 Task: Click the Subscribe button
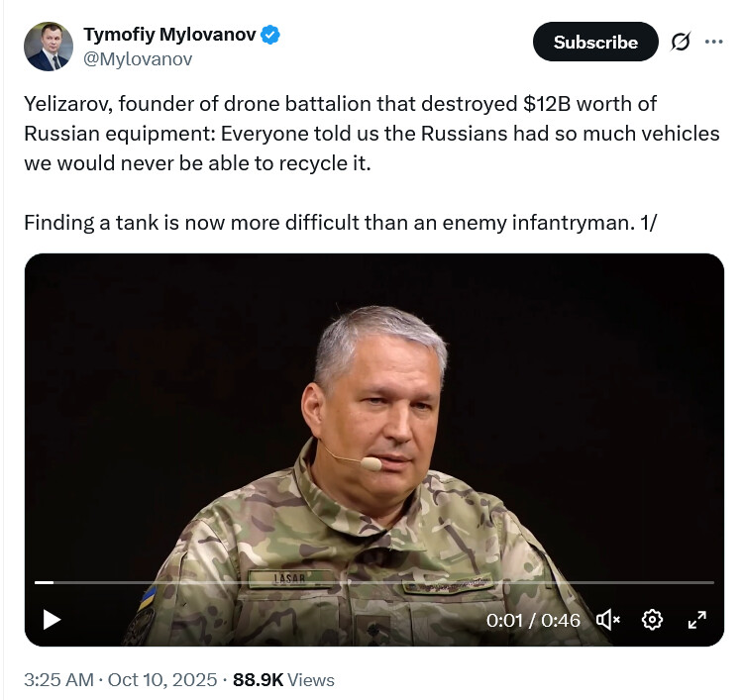595,42
